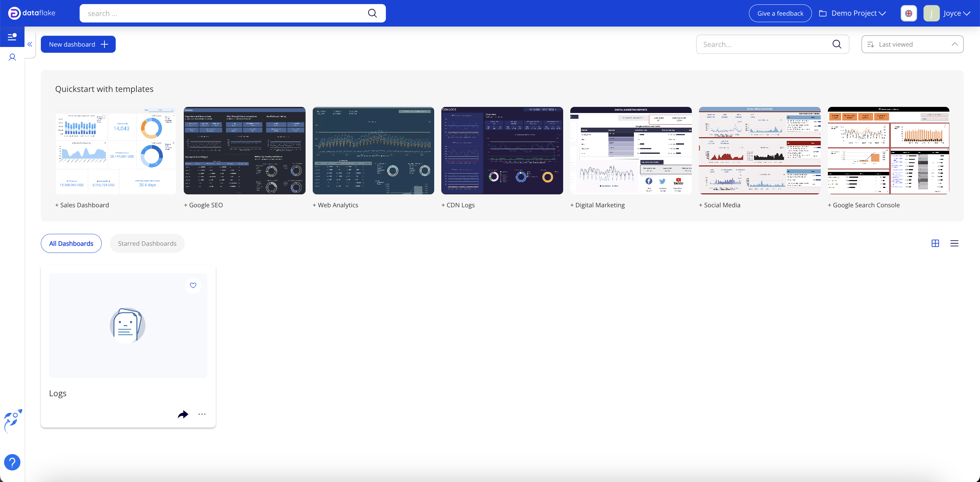Switch to list view layout
Viewport: 980px width, 482px height.
pyautogui.click(x=954, y=243)
